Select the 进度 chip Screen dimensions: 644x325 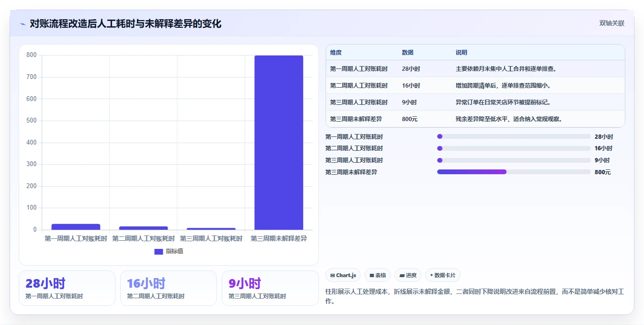coord(408,275)
